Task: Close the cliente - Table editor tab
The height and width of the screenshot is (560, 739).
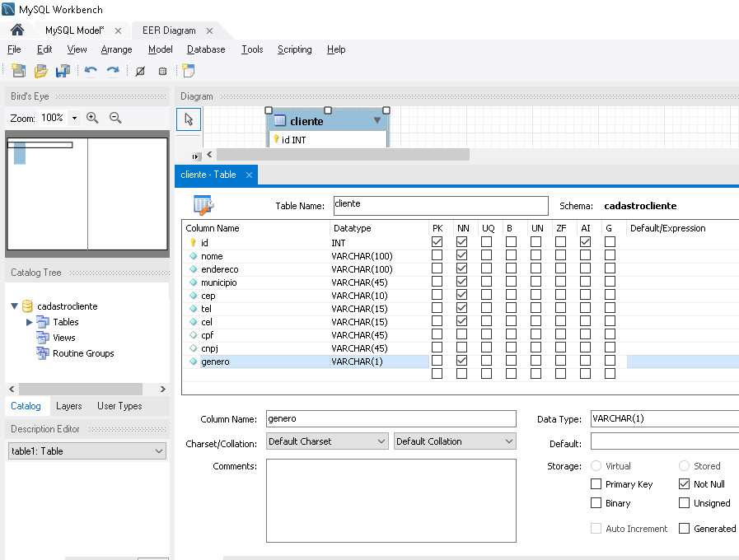Action: coord(249,175)
